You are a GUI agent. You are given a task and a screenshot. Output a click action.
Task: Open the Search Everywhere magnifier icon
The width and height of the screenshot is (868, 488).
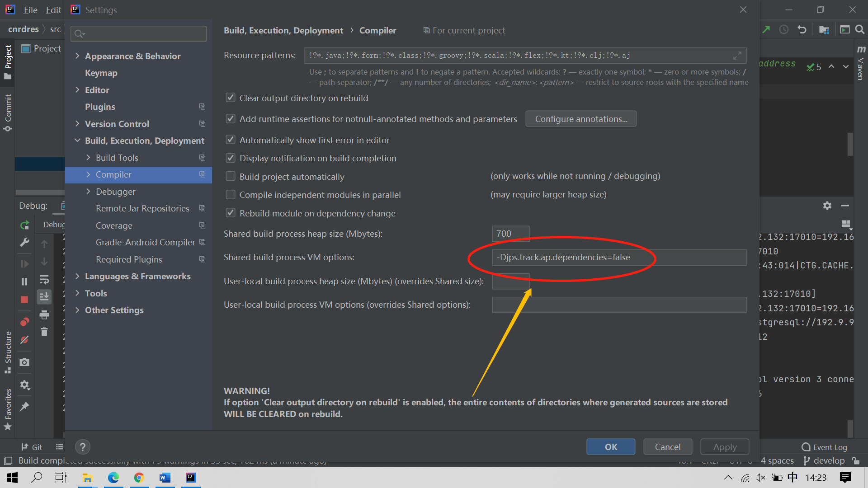pyautogui.click(x=860, y=29)
